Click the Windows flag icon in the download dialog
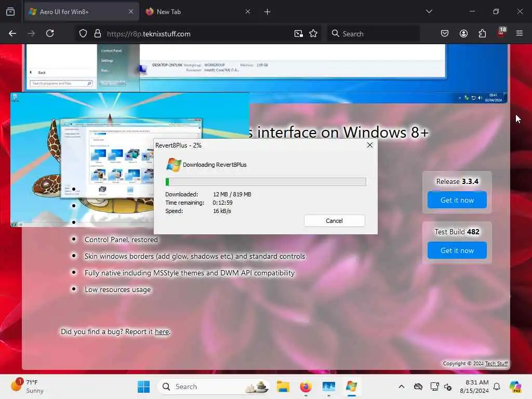532x399 pixels. (x=174, y=165)
